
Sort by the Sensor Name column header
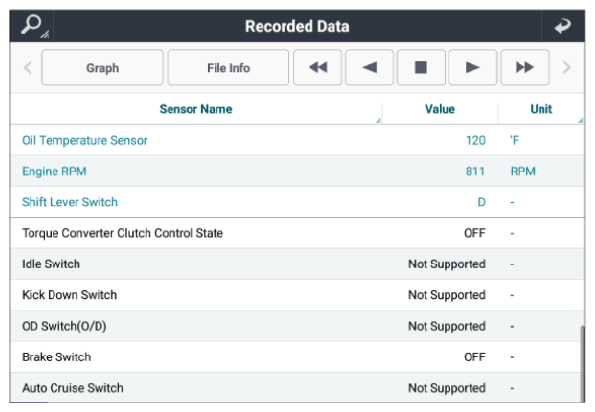coord(196,109)
